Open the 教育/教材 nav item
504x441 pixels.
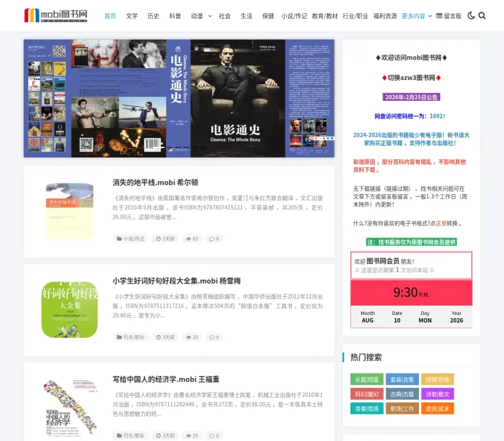coord(324,16)
